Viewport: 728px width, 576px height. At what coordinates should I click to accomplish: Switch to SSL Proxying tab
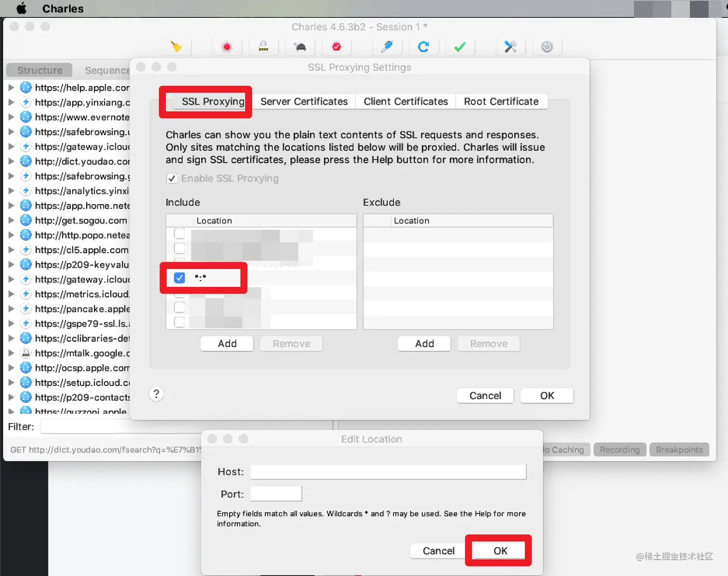(213, 102)
